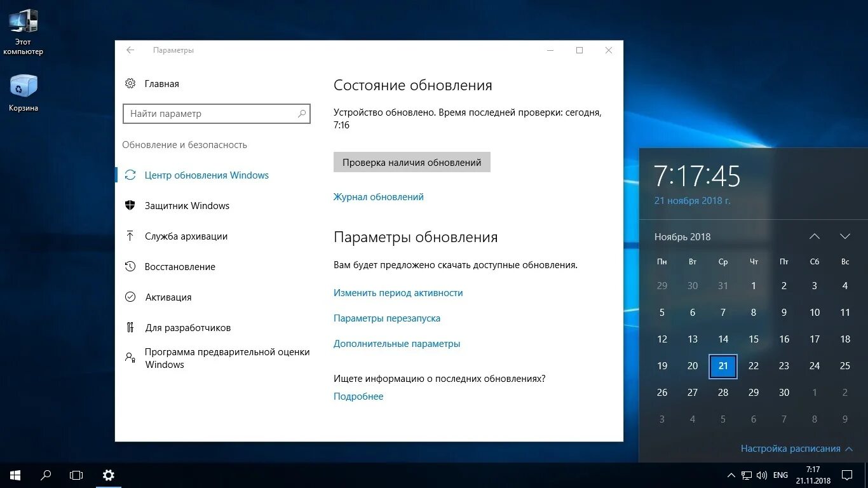The width and height of the screenshot is (868, 488).
Task: Show hidden icons in the system tray
Action: click(731, 475)
